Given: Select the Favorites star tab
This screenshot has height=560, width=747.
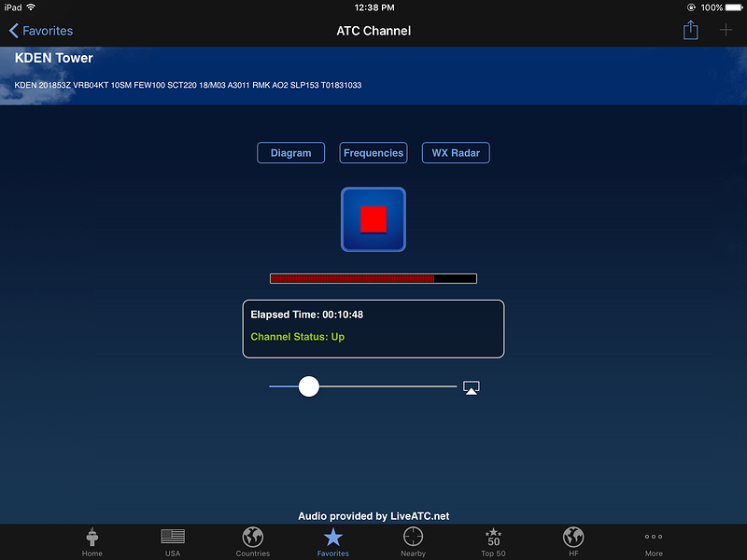Looking at the screenshot, I should point(333,542).
